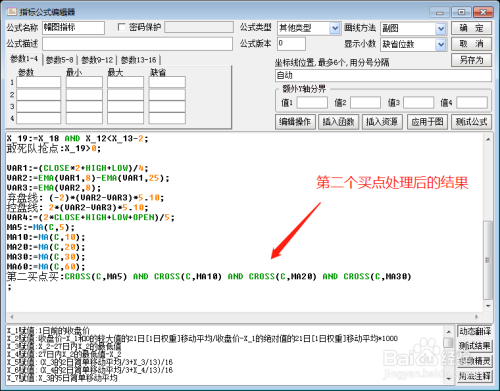Open the 公式类型 dropdown

pyautogui.click(x=335, y=28)
